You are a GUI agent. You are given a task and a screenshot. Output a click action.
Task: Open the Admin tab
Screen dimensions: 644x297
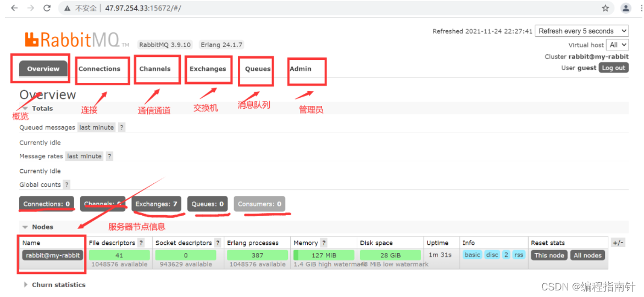pyautogui.click(x=301, y=69)
